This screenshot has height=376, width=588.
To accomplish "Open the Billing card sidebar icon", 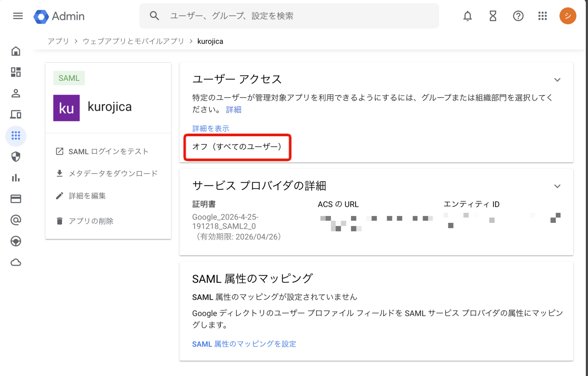I will [16, 199].
